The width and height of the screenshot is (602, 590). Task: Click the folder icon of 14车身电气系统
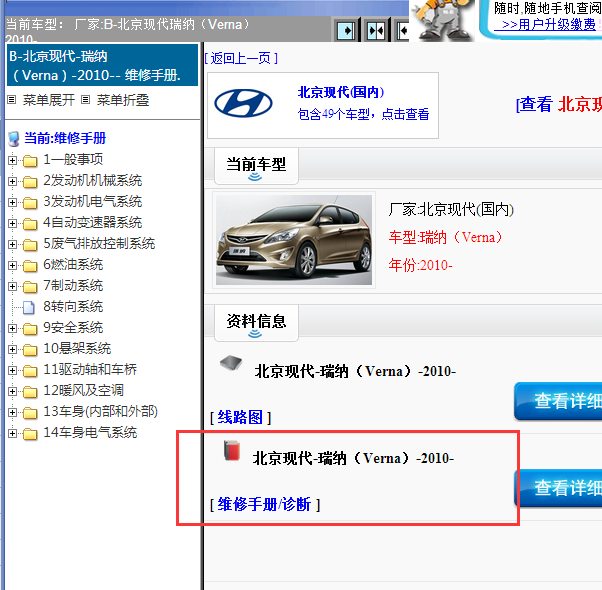pos(30,434)
